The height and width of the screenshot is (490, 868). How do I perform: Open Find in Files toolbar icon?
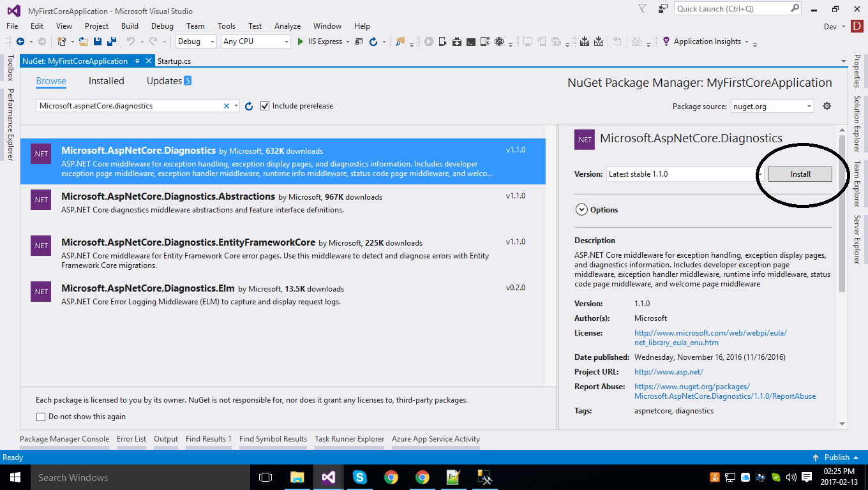(x=400, y=41)
